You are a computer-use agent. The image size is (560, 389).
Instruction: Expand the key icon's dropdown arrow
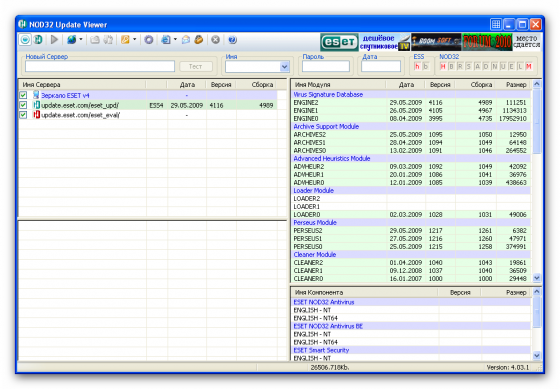click(x=135, y=40)
